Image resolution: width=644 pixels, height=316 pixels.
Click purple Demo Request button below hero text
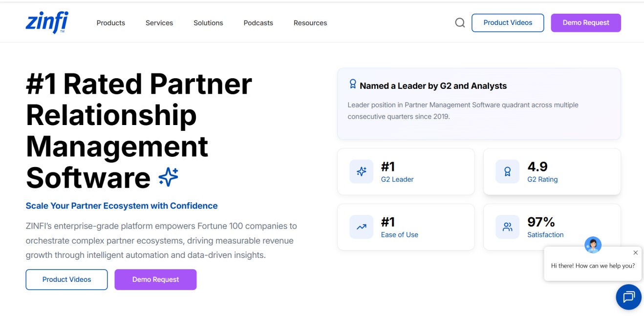(x=155, y=279)
